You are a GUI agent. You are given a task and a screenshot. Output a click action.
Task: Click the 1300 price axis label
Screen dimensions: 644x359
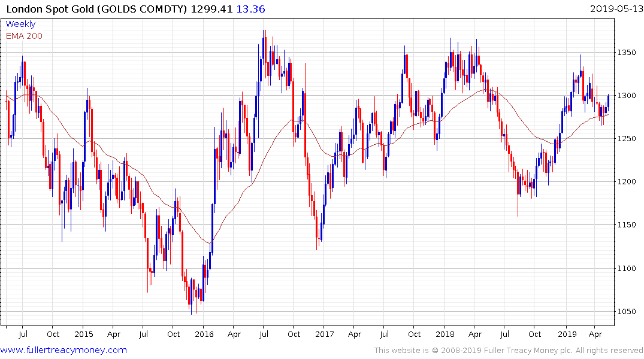click(x=627, y=96)
